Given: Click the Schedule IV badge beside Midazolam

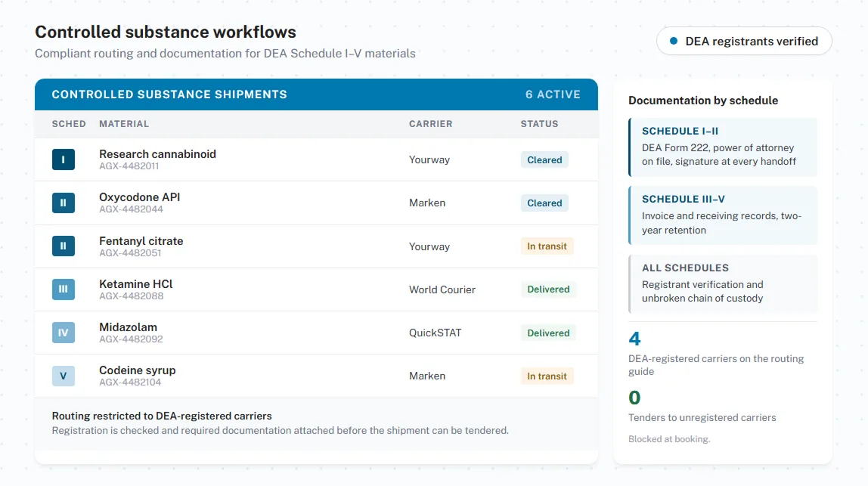Looking at the screenshot, I should tap(63, 333).
